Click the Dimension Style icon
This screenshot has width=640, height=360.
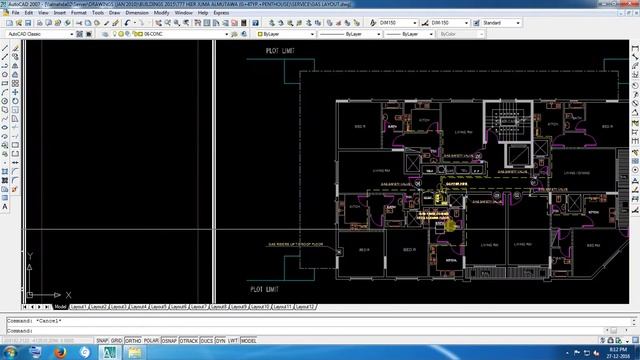pos(425,23)
